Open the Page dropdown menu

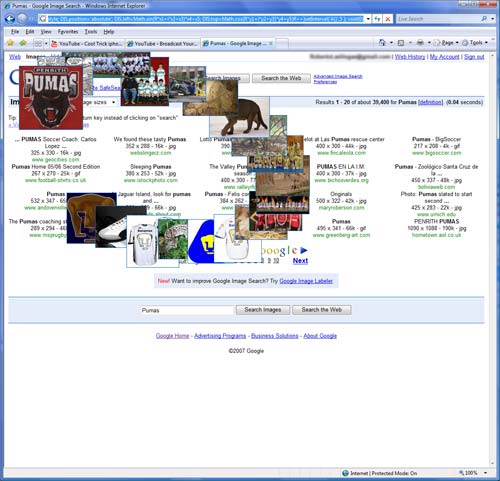(x=446, y=43)
